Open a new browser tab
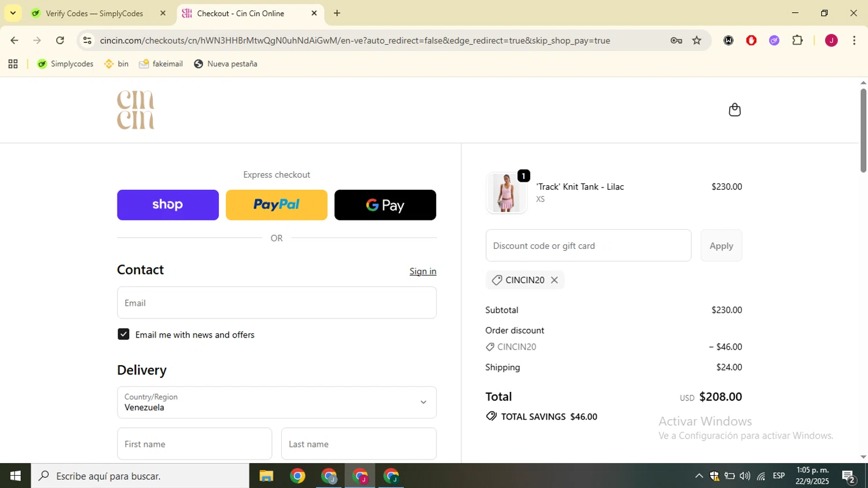The height and width of the screenshot is (488, 868). pyautogui.click(x=337, y=13)
